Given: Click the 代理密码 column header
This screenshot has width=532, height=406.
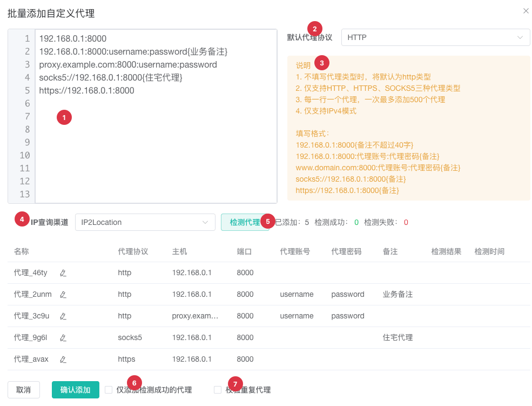Looking at the screenshot, I should (x=346, y=251).
